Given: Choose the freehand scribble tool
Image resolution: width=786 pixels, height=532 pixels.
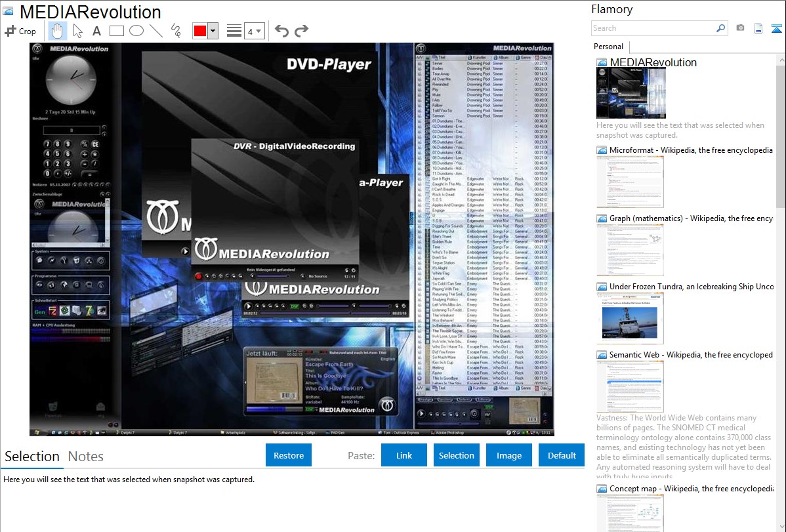Looking at the screenshot, I should click(x=176, y=31).
